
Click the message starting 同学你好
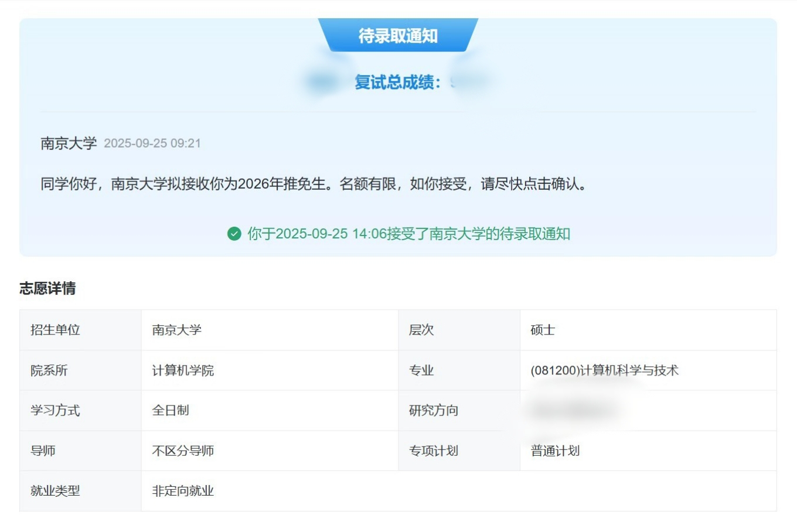click(x=314, y=184)
